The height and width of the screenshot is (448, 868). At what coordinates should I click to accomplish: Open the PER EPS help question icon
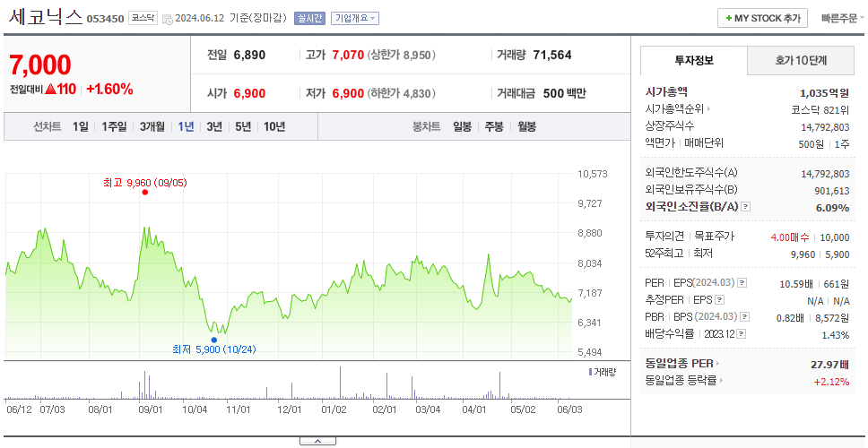pyautogui.click(x=742, y=283)
